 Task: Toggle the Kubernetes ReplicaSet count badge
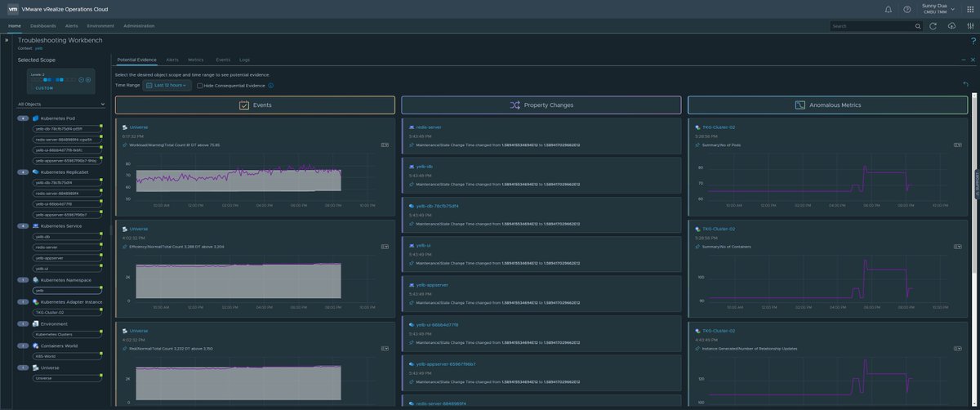(x=23, y=172)
